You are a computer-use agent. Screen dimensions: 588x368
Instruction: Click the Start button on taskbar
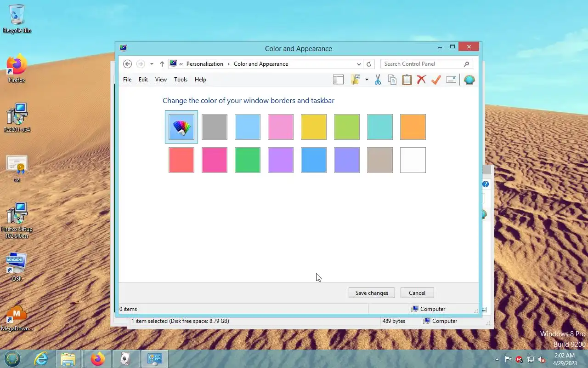pyautogui.click(x=12, y=359)
